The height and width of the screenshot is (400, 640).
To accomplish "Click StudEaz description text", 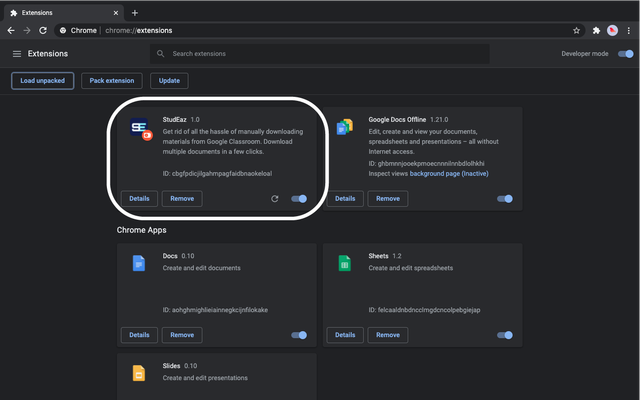I will pos(233,142).
